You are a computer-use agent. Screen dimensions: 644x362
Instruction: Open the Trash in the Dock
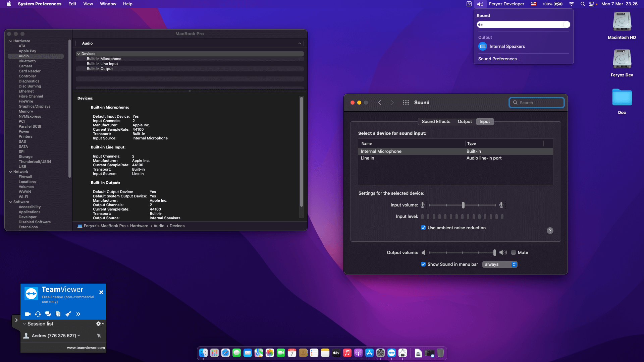coord(440,353)
